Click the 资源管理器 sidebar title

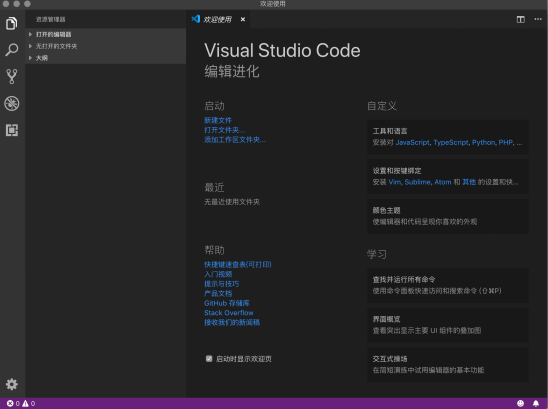[x=51, y=20]
